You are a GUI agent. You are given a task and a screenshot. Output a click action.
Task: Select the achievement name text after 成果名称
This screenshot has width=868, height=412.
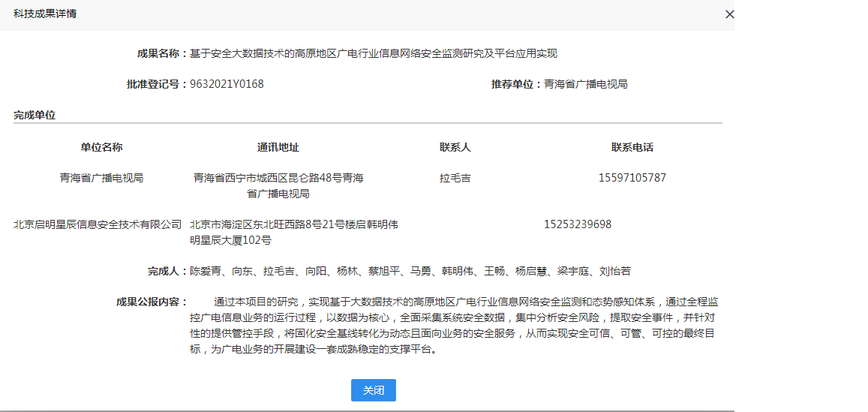pos(374,53)
